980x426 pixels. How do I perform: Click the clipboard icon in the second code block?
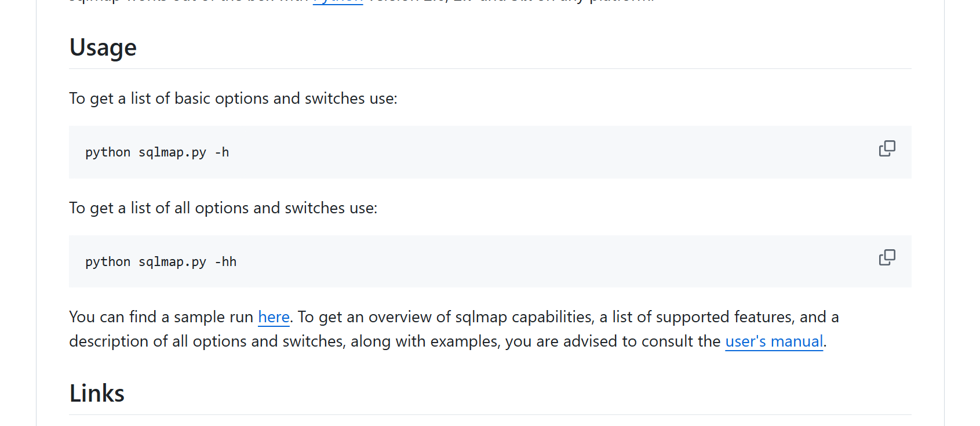click(887, 257)
